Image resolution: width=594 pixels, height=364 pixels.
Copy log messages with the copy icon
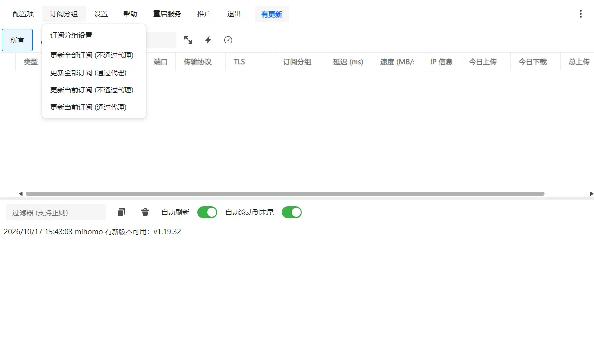coord(121,212)
